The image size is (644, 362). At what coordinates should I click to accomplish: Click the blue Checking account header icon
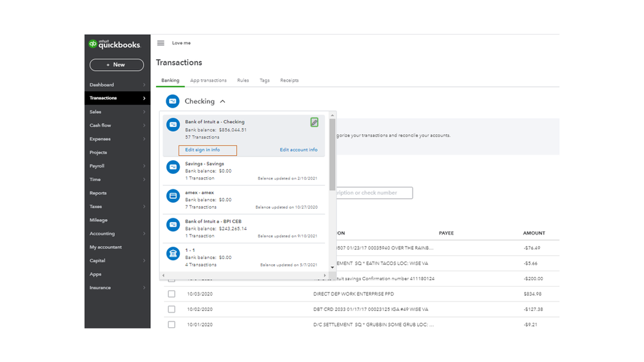click(x=172, y=101)
